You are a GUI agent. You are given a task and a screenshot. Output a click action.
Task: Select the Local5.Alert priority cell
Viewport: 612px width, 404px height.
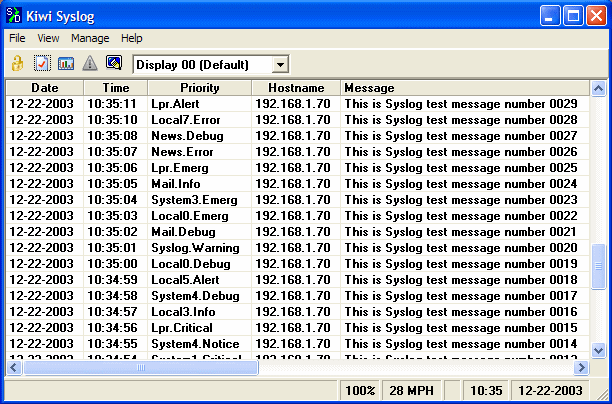click(x=200, y=280)
